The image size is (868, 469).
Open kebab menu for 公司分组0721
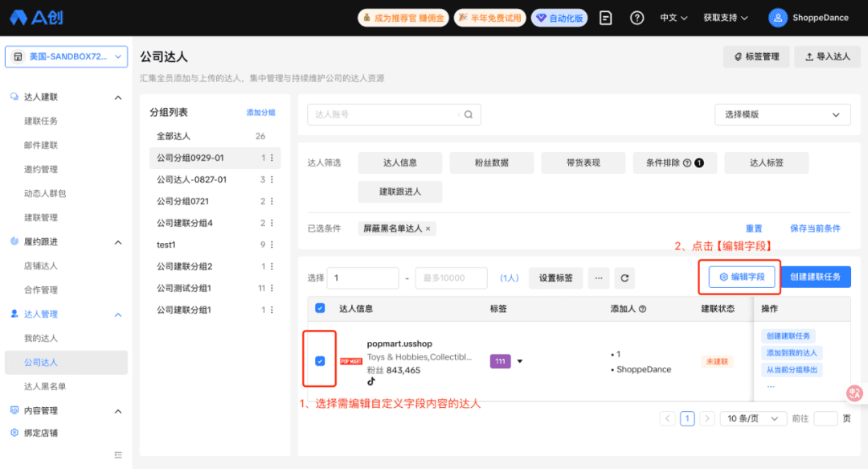272,201
